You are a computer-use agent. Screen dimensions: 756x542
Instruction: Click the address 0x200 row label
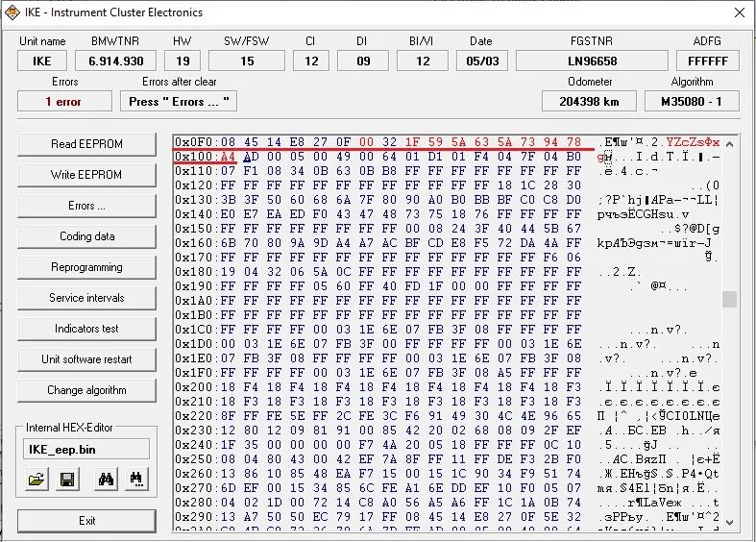[195, 387]
